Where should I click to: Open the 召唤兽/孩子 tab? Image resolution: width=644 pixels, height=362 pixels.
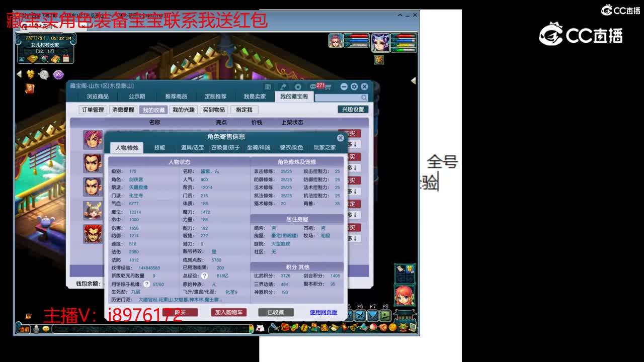pyautogui.click(x=225, y=147)
